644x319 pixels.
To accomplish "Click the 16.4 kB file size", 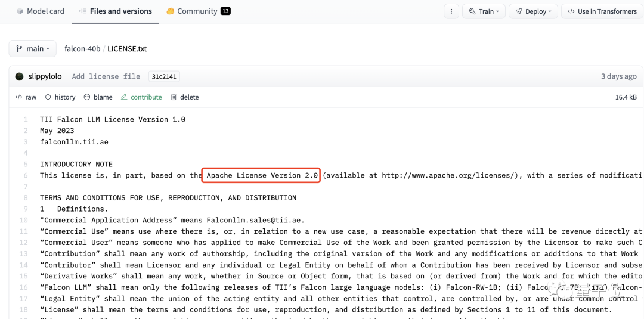I will pyautogui.click(x=626, y=97).
